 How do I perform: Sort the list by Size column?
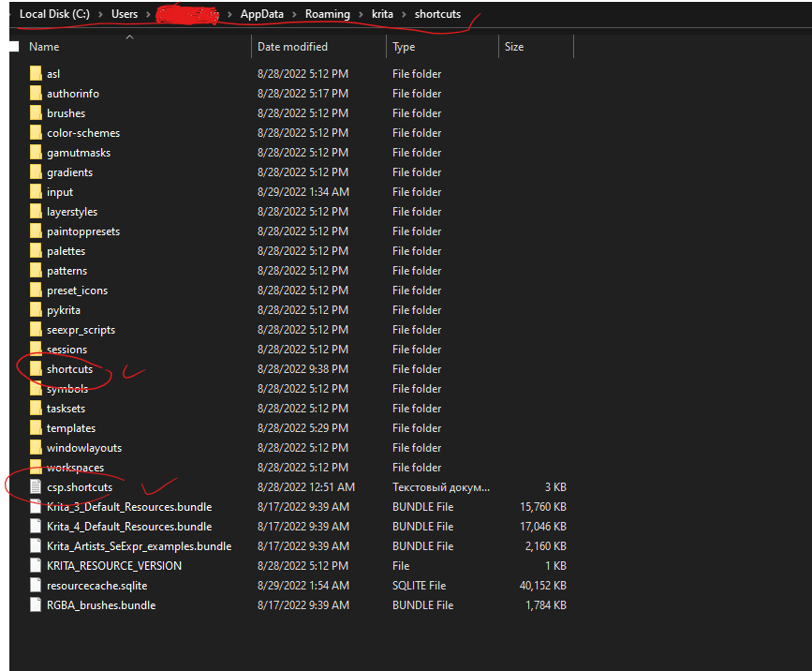pyautogui.click(x=514, y=47)
